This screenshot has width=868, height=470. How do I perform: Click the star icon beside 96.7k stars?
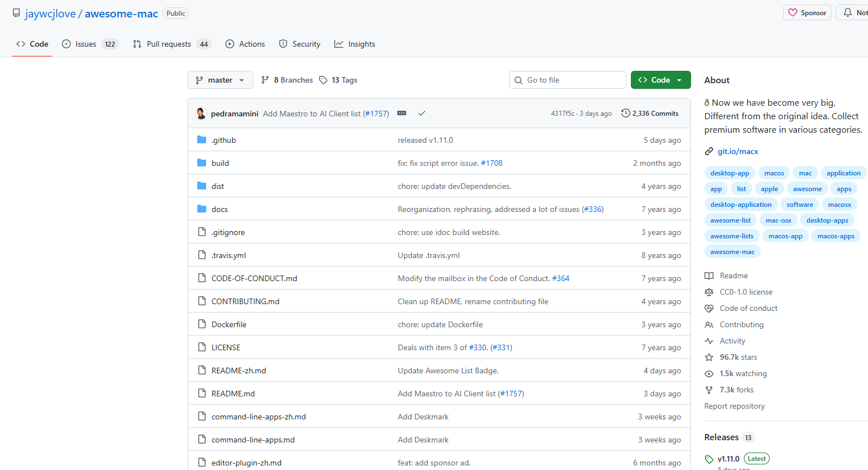(709, 357)
